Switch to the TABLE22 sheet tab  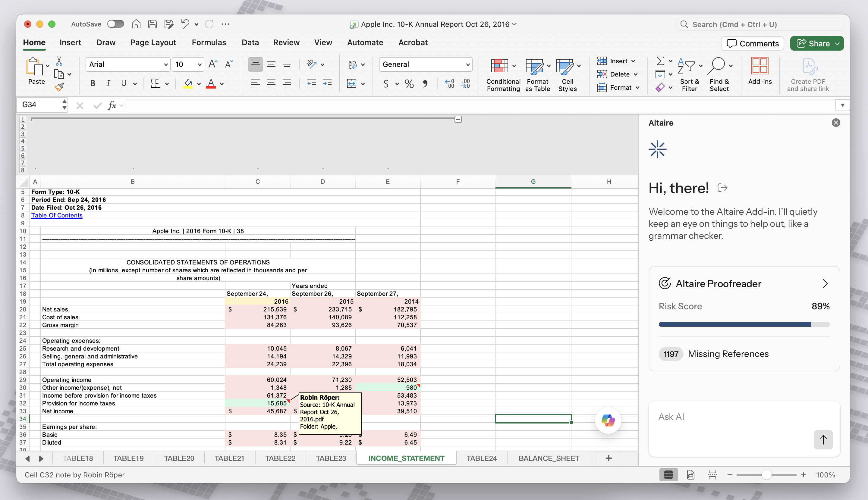click(280, 458)
